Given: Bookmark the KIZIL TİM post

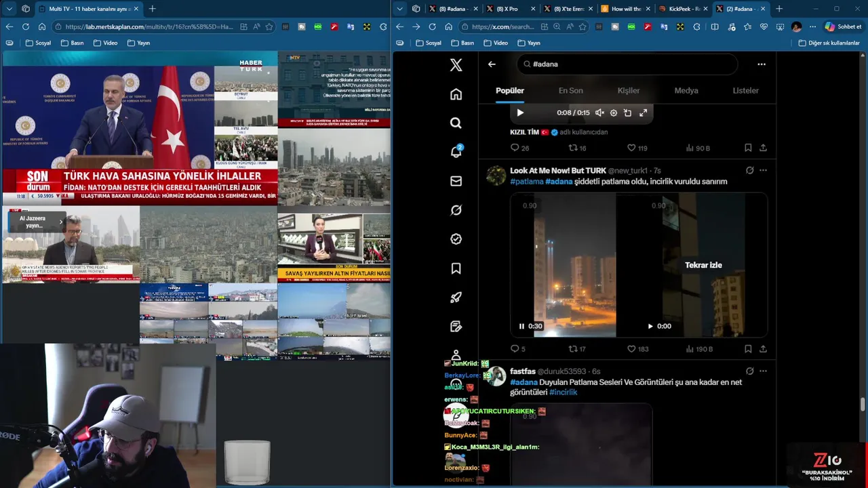Looking at the screenshot, I should pyautogui.click(x=748, y=148).
